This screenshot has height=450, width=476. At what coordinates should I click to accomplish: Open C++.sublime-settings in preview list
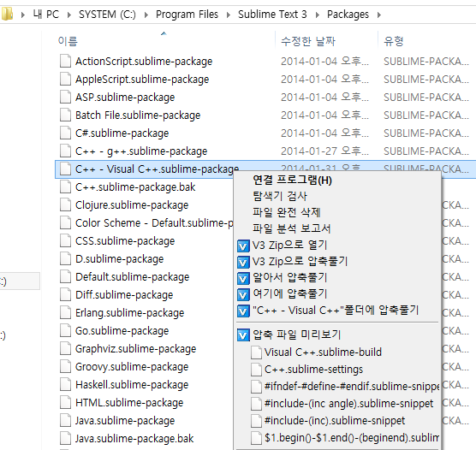point(313,370)
